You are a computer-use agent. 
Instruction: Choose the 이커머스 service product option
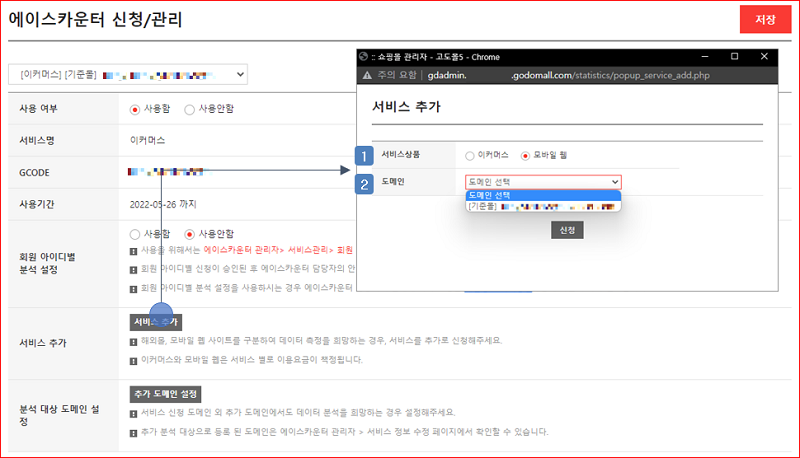tap(470, 156)
